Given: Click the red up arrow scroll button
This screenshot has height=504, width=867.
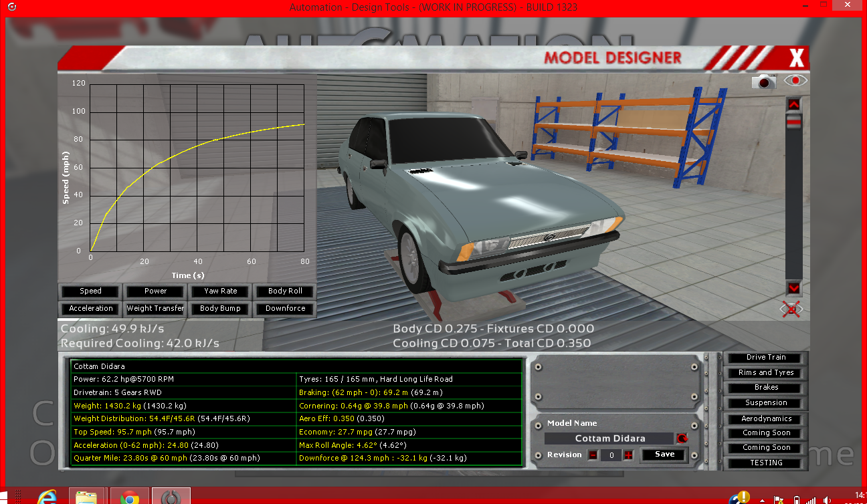Looking at the screenshot, I should tap(793, 104).
